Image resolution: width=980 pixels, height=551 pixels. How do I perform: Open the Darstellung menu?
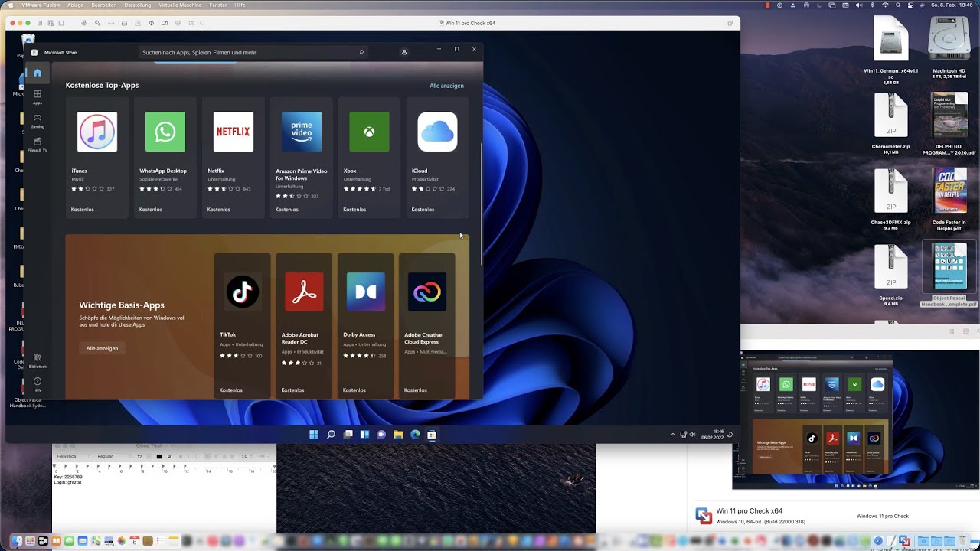[x=138, y=5]
